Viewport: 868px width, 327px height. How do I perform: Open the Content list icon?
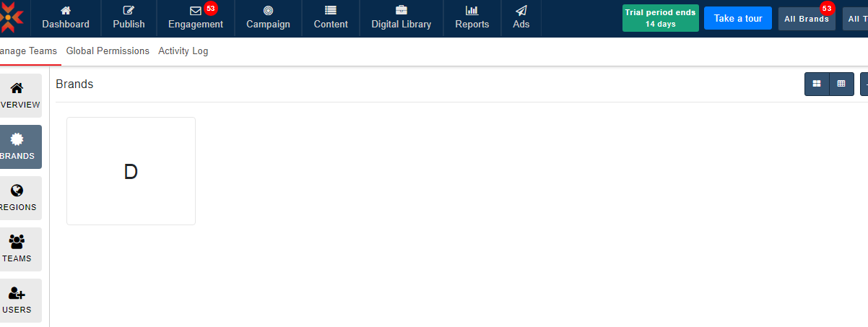pyautogui.click(x=331, y=11)
